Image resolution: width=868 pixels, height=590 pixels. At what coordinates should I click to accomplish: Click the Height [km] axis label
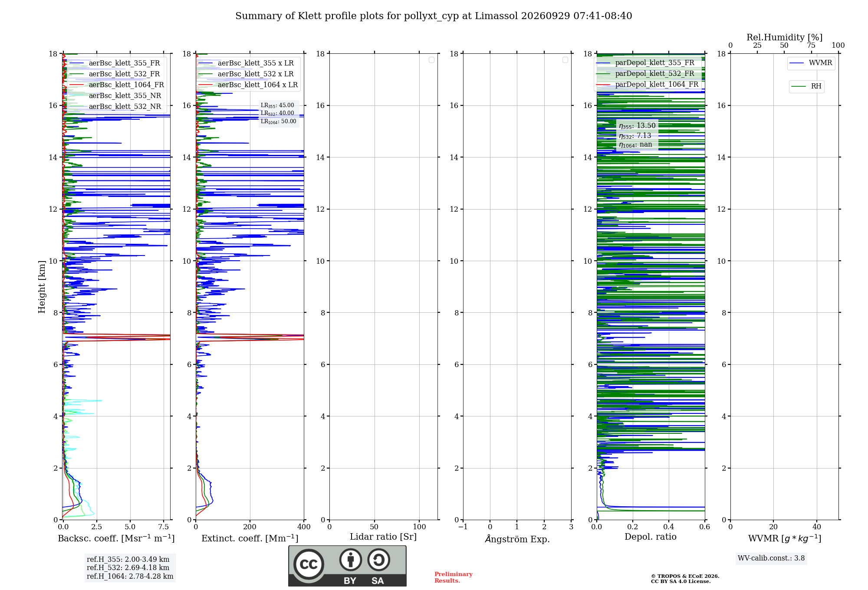[42, 287]
